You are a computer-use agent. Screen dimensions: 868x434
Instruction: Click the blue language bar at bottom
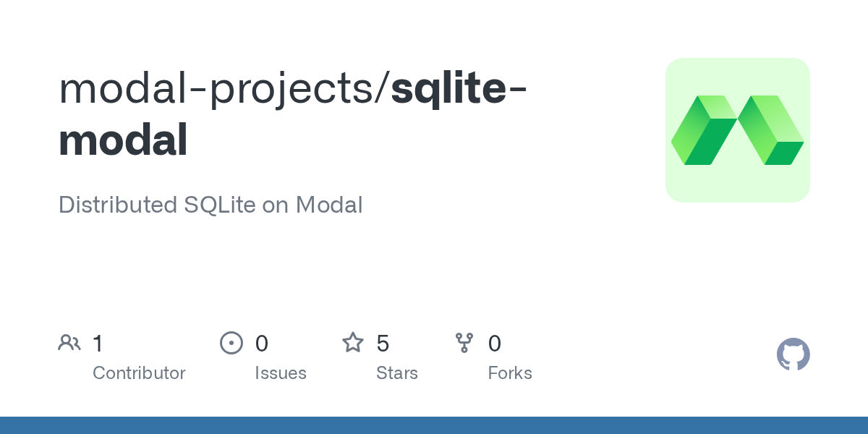pos(434,425)
